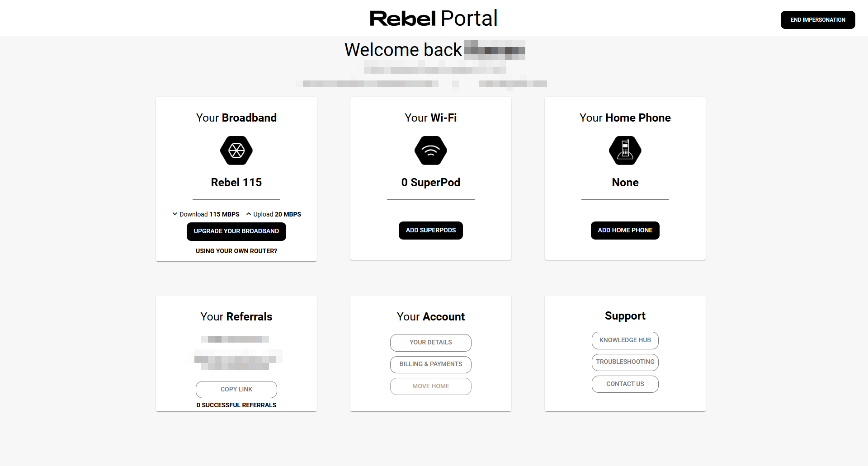Screen dimensions: 868x466
Task: Open the Knowledge Hub
Action: click(625, 340)
